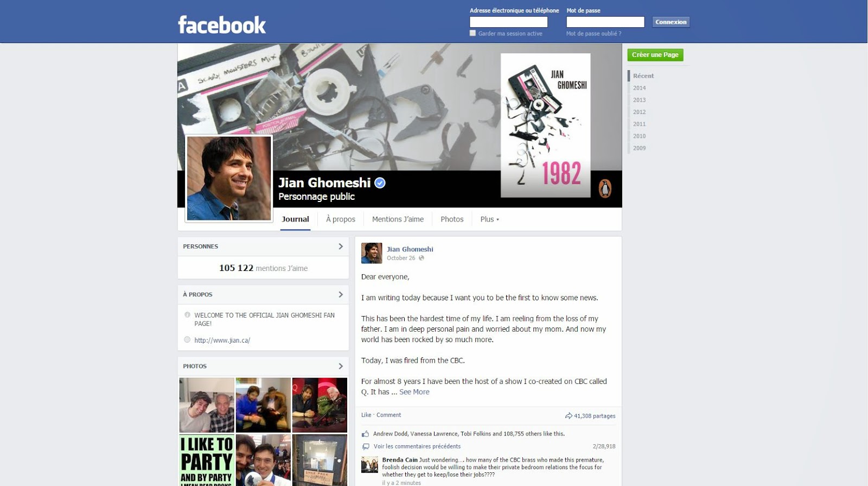This screenshot has height=486, width=868.
Task: Click the Facebook logo in header
Action: pos(222,25)
